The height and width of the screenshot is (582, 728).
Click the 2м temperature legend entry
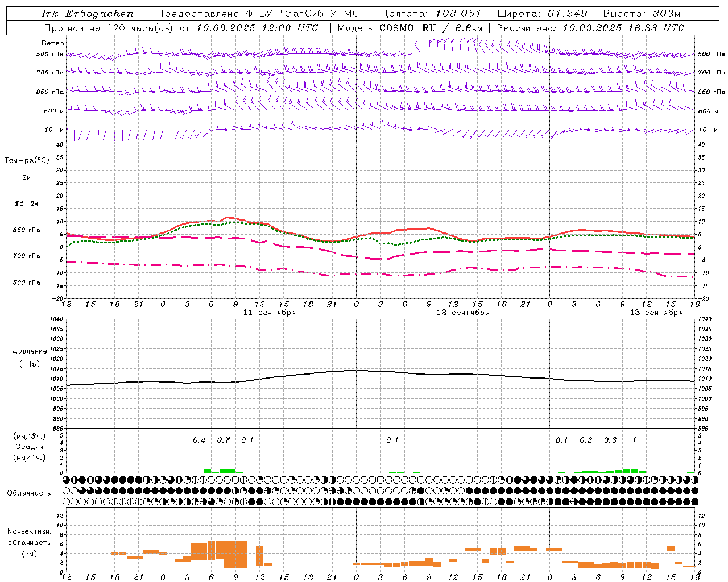point(27,178)
